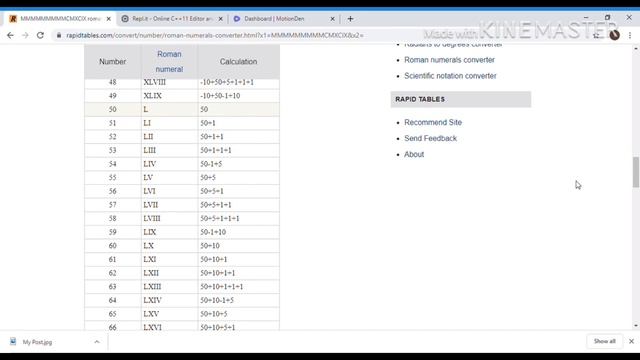
Task: Select the roman numerals converter tab
Action: (60, 19)
